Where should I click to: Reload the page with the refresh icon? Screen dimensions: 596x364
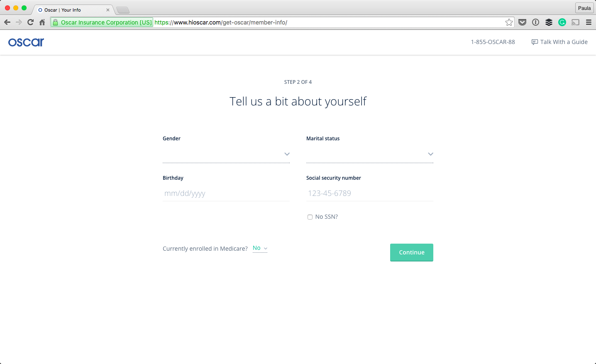pyautogui.click(x=30, y=22)
